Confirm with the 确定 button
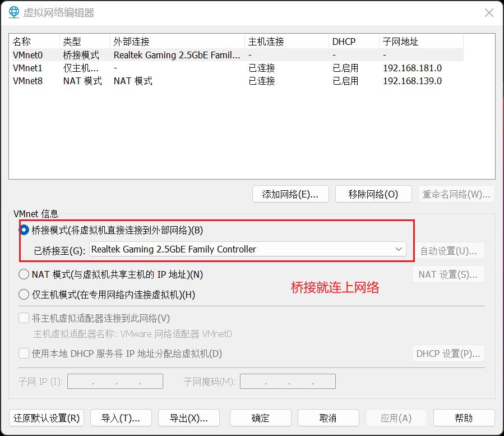 point(260,418)
